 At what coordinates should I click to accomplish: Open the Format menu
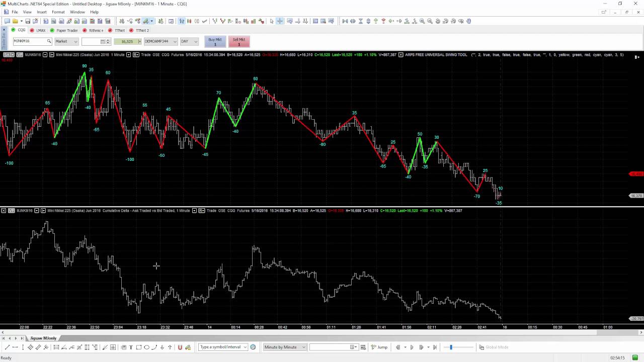click(x=58, y=12)
